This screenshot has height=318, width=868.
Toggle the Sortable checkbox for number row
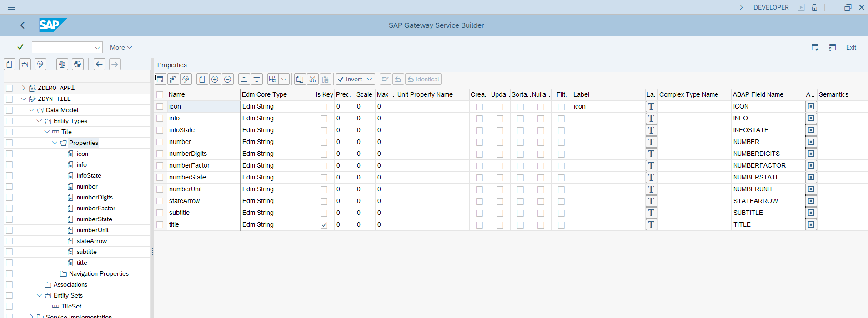(x=520, y=142)
